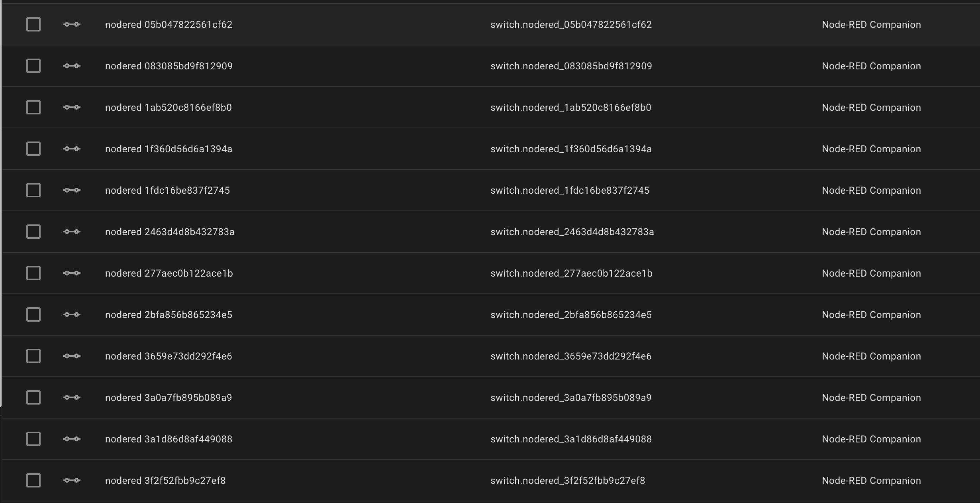Click the name nodered 2463d4d8b432783a

[x=170, y=232]
